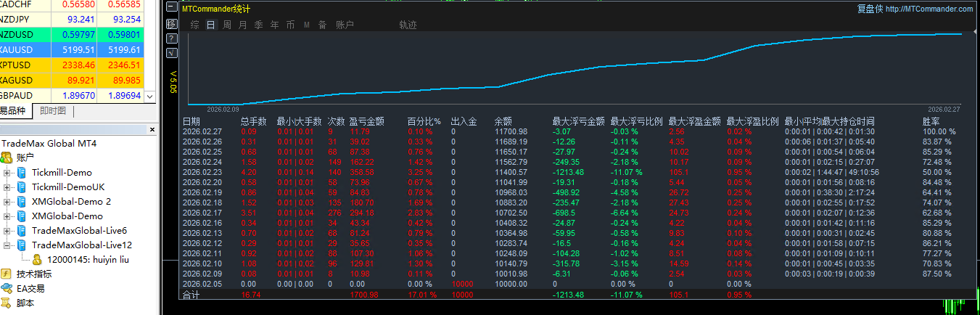The height and width of the screenshot is (315, 980).
Task: Switch to the 季 quarterly statistics tab
Action: [259, 25]
